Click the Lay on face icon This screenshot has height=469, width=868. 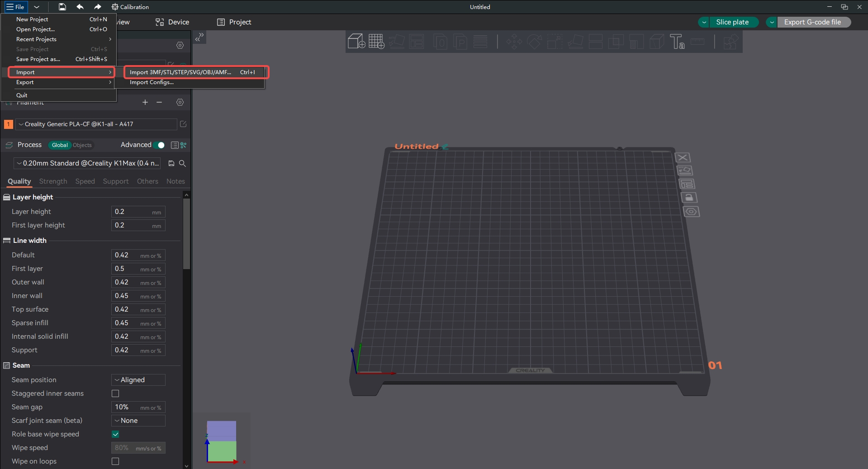tap(575, 42)
